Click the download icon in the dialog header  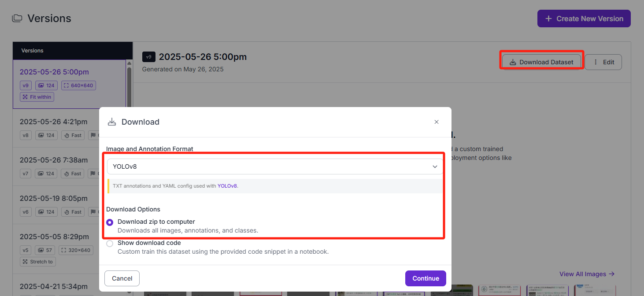(112, 122)
